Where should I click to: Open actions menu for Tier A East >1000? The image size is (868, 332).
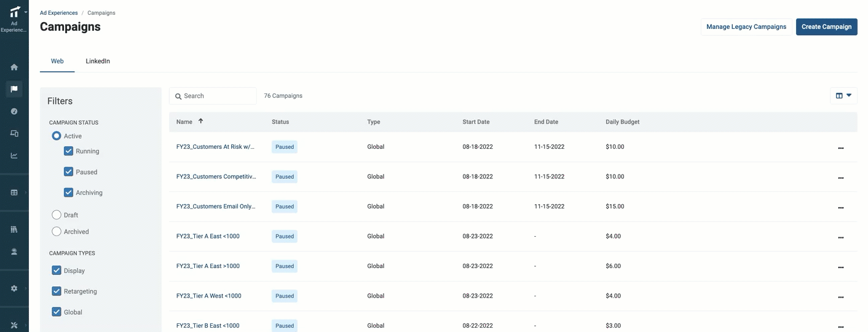(840, 267)
